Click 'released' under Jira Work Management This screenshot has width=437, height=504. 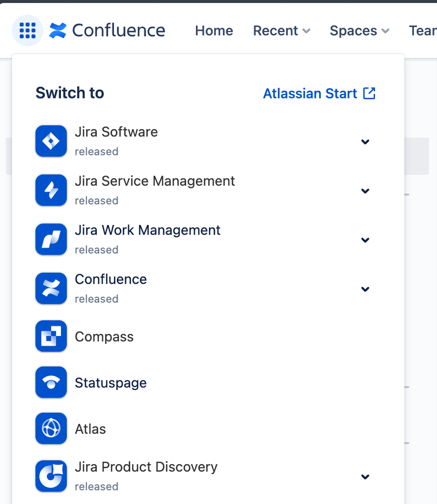(96, 250)
